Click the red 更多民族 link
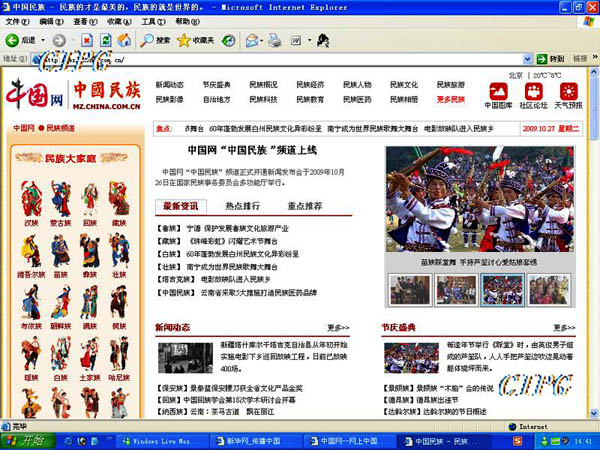This screenshot has height=450, width=600. pos(451,99)
